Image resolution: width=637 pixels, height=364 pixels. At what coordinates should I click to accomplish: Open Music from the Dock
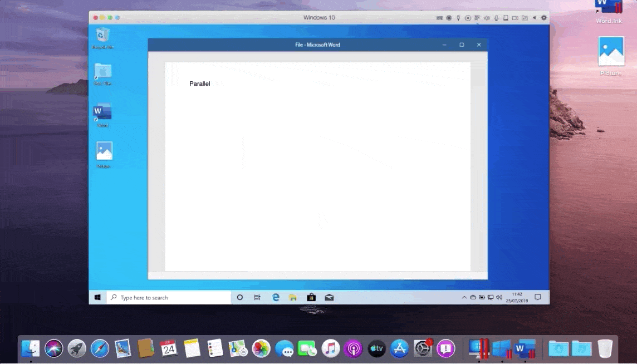[x=331, y=348]
